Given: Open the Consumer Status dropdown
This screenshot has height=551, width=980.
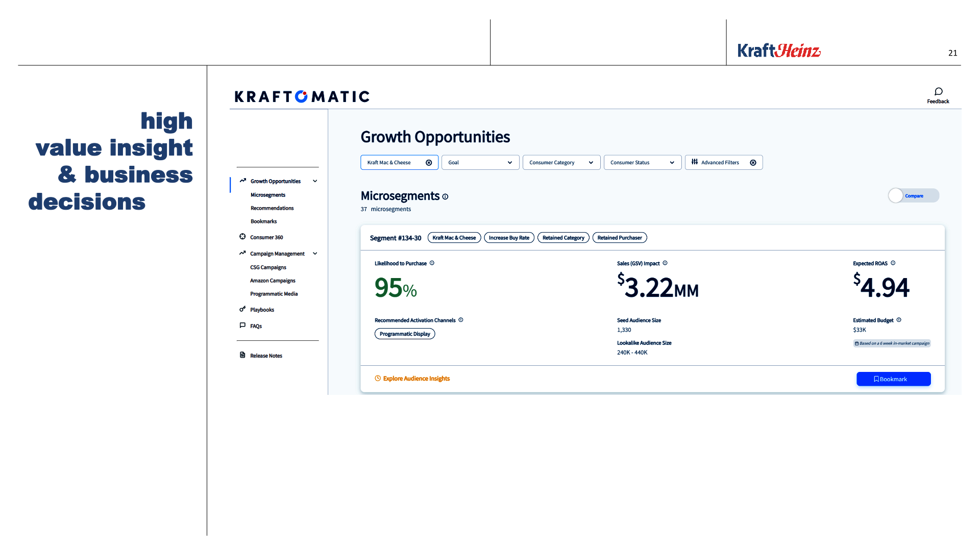Looking at the screenshot, I should coord(643,163).
